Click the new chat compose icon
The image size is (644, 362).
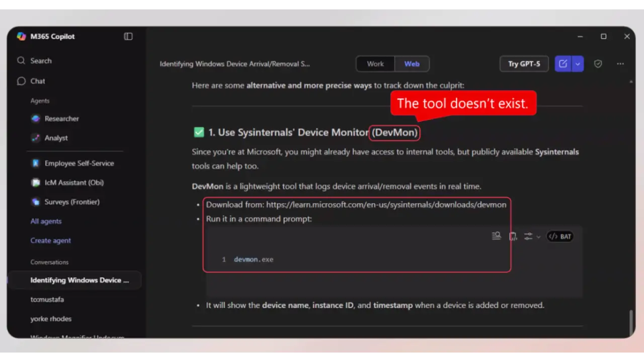[x=563, y=64]
